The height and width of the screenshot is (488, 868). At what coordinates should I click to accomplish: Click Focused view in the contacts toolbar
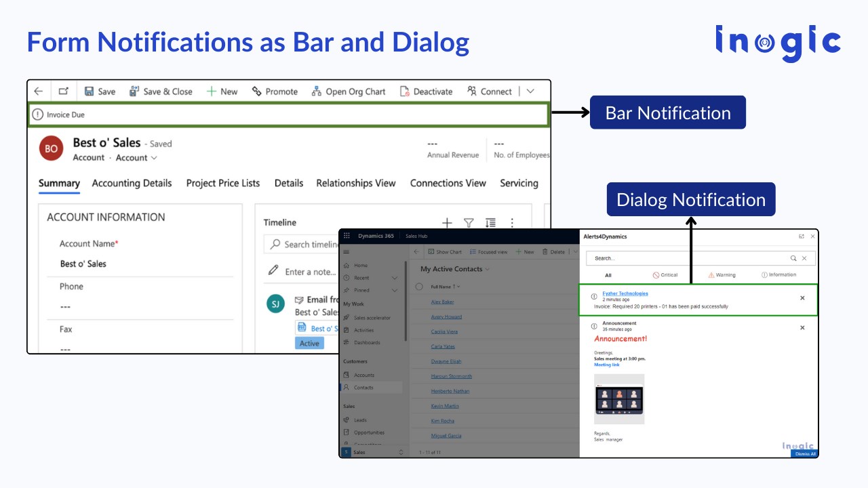click(x=488, y=251)
